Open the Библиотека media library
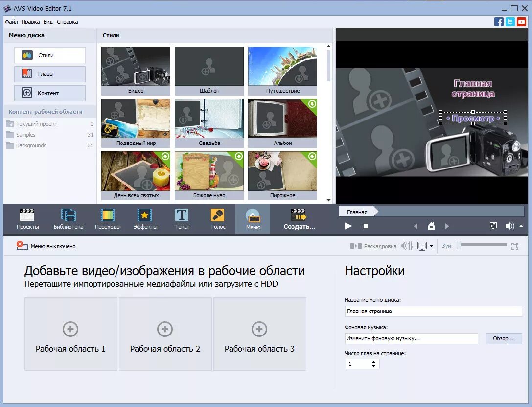Screen dimensions: 532x407 coord(68,219)
